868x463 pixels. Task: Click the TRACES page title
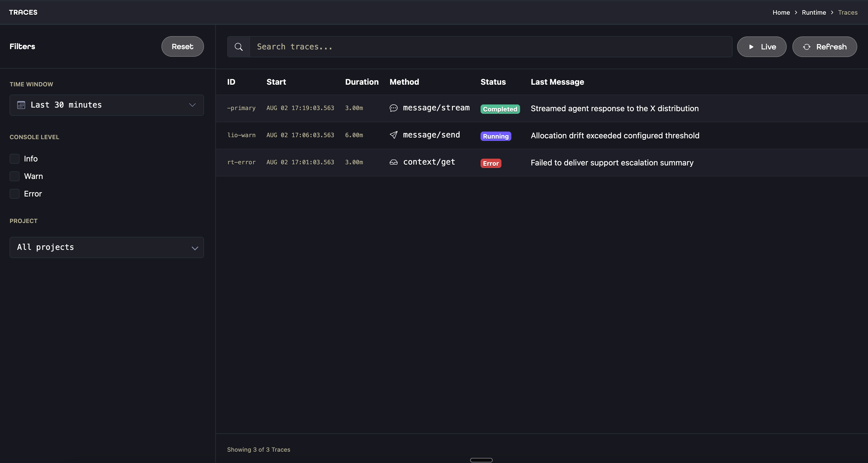click(23, 12)
